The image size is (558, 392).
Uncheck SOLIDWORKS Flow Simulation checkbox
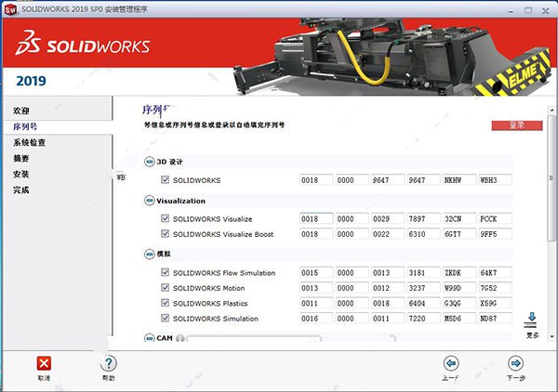(x=165, y=272)
